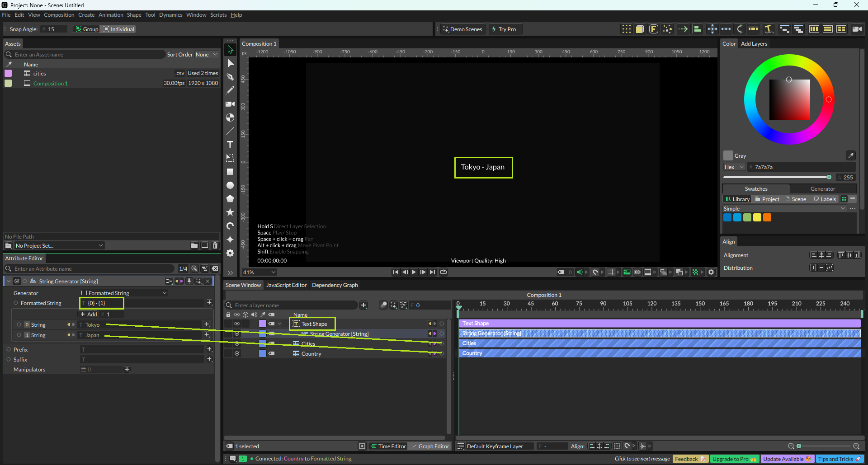The image size is (868, 465).
Task: Choose the orange swatch in Simple palette
Action: point(767,217)
